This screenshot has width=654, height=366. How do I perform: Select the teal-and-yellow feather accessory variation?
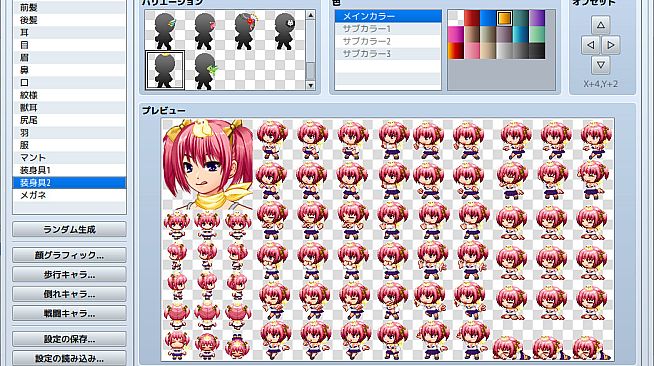[x=164, y=31]
